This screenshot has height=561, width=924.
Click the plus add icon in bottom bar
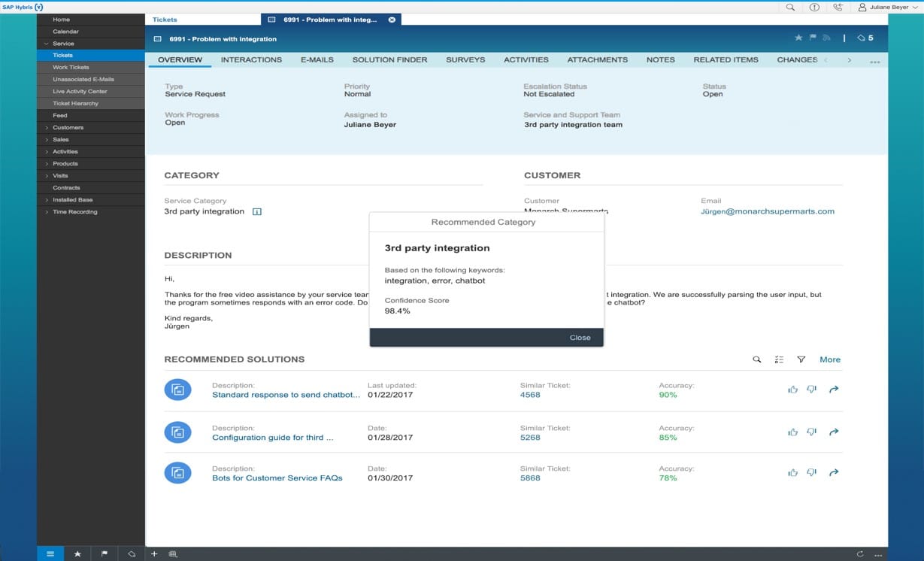154,554
